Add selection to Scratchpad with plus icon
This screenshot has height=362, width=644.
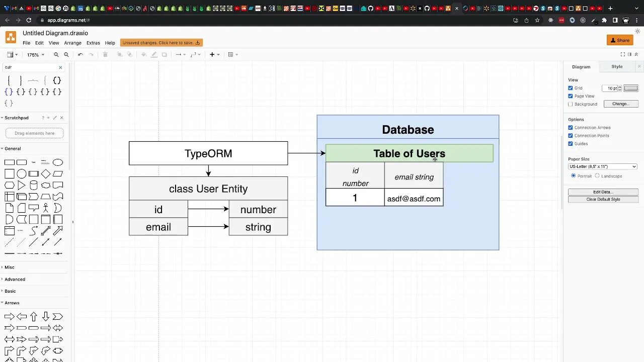48,118
